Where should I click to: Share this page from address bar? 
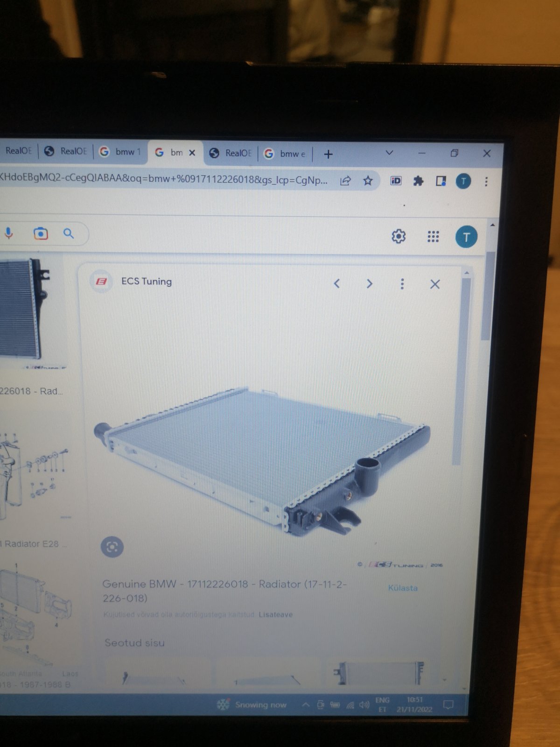click(x=345, y=181)
